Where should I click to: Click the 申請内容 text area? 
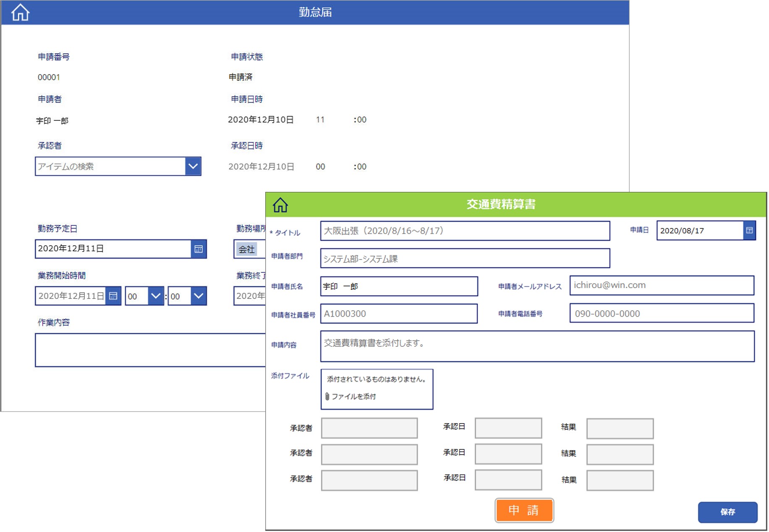537,346
